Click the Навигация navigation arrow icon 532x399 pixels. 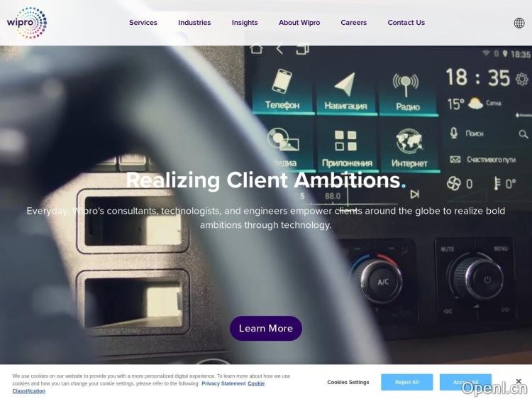(x=345, y=84)
